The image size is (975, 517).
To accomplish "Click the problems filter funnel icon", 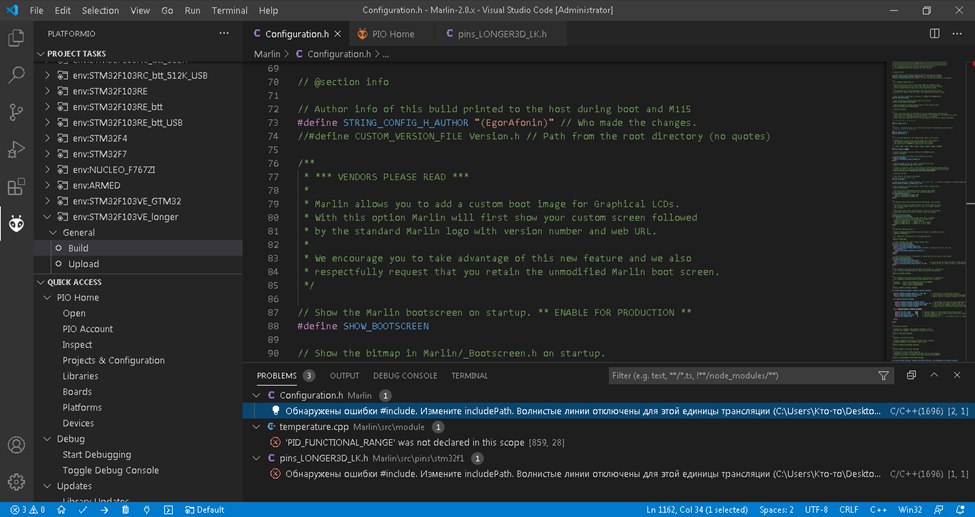I will pos(883,376).
